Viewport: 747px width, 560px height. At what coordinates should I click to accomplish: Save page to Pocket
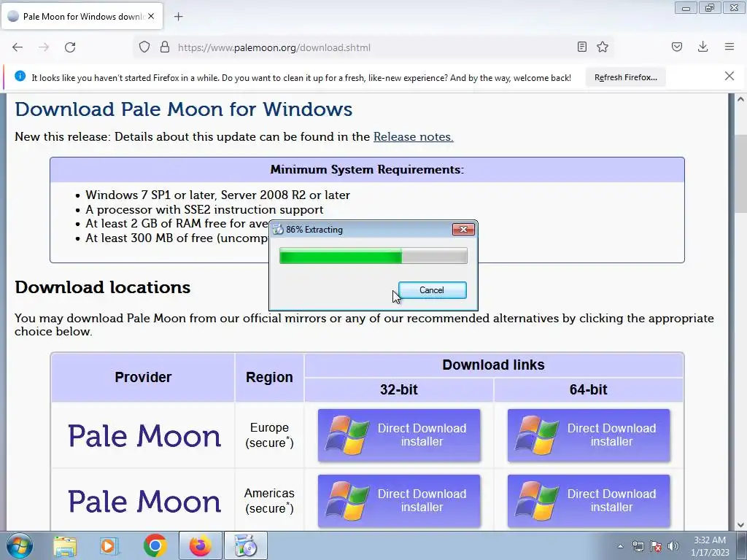coord(676,47)
